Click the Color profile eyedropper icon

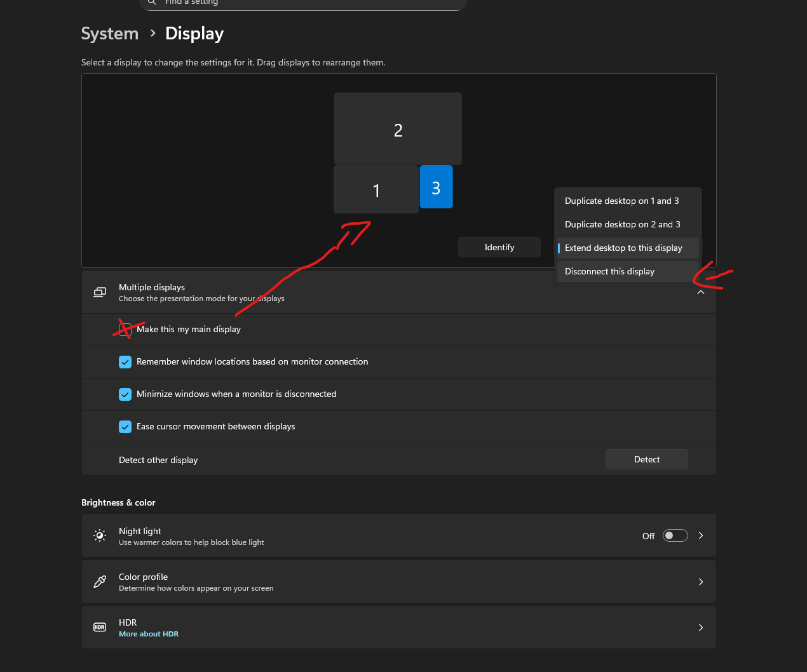tap(100, 581)
